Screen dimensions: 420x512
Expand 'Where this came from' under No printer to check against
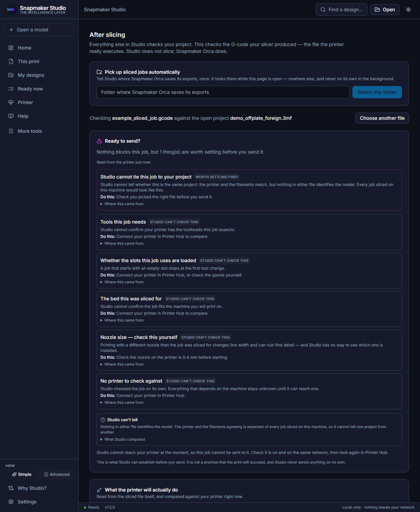coord(122,402)
